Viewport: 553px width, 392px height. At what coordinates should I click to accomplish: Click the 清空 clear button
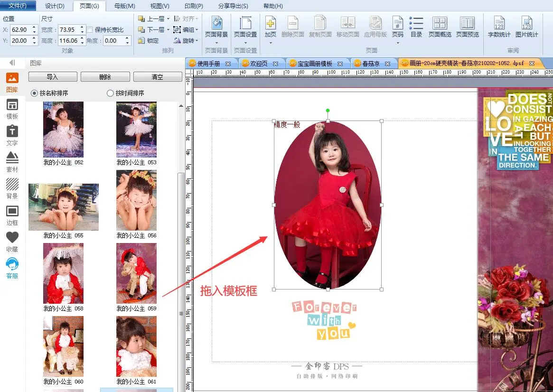pyautogui.click(x=157, y=77)
